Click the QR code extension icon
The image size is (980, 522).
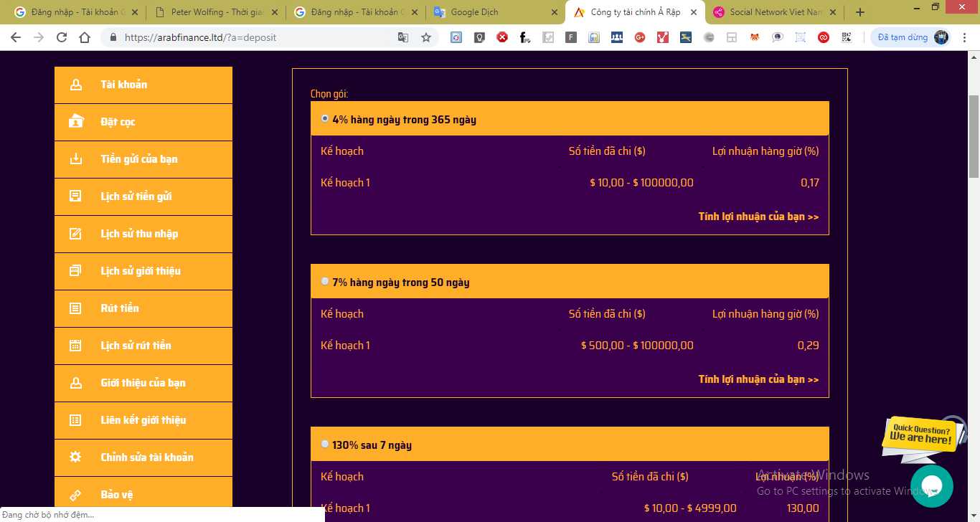[x=847, y=37]
